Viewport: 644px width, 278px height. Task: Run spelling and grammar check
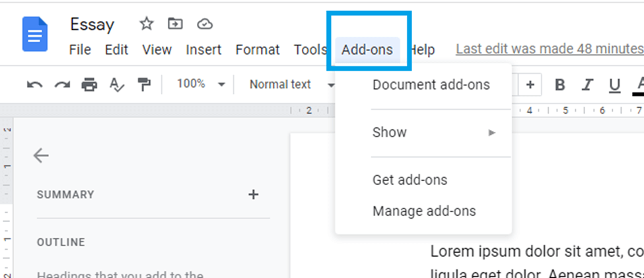tap(117, 85)
